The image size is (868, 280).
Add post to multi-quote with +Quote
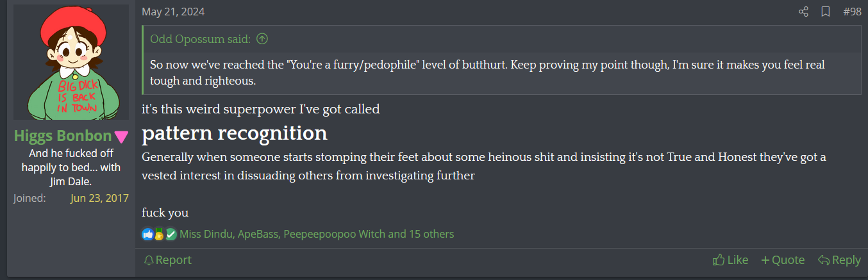783,259
